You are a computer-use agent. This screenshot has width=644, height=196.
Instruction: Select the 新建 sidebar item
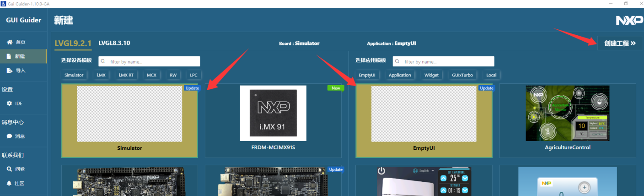pyautogui.click(x=23, y=56)
